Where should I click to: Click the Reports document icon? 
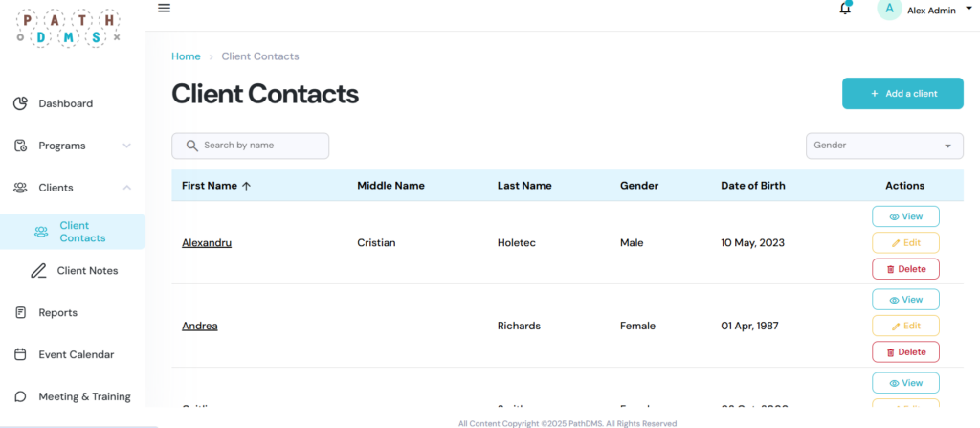click(x=20, y=313)
